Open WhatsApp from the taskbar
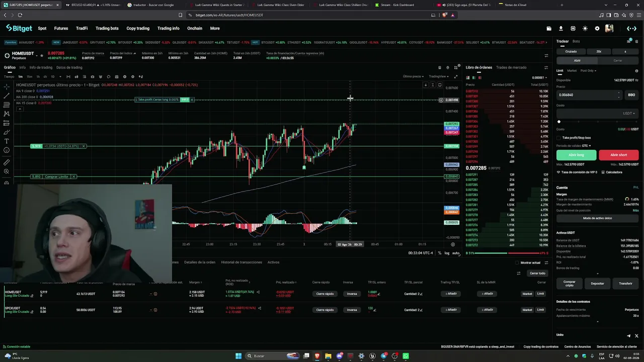644x362 pixels. [x=406, y=356]
